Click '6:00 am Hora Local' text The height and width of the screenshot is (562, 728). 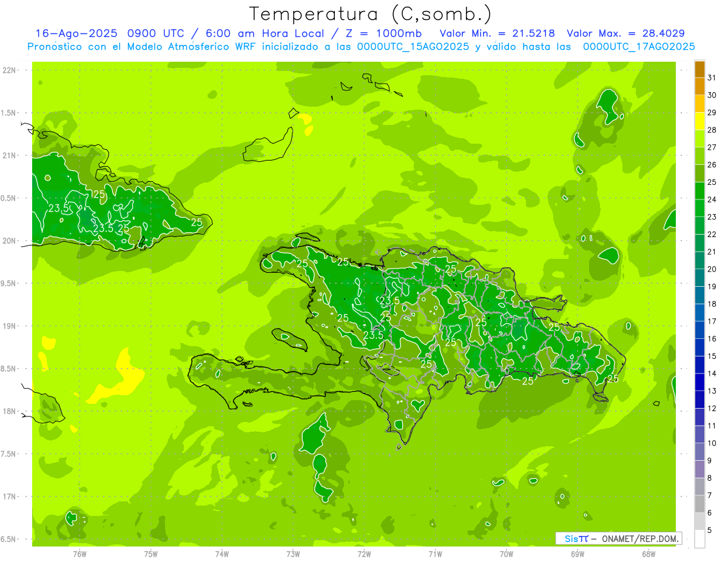tap(266, 34)
